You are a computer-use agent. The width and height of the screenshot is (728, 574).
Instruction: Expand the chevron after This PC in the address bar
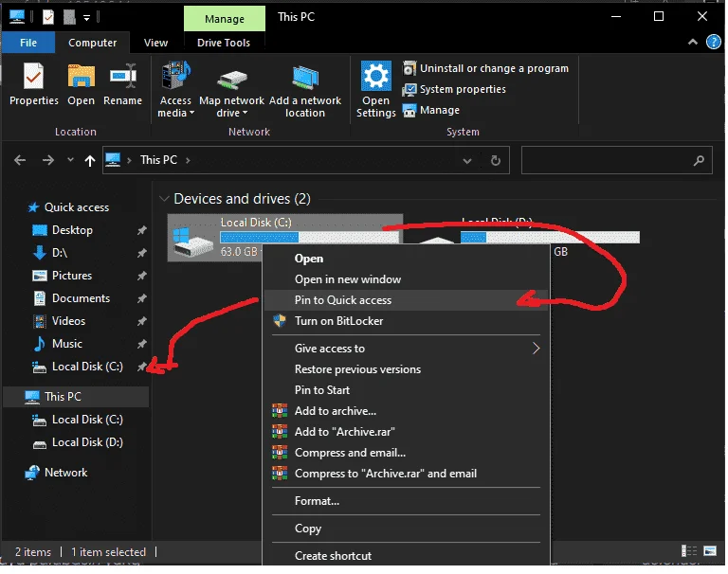(188, 161)
